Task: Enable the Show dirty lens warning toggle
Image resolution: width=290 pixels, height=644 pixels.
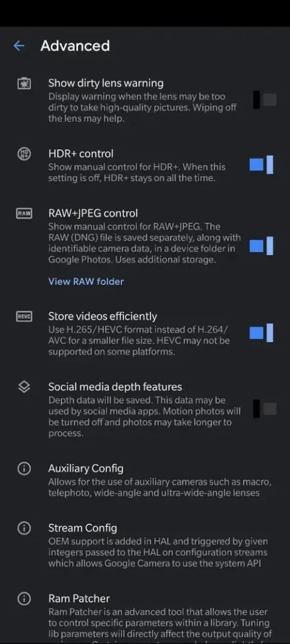Action: pos(265,100)
